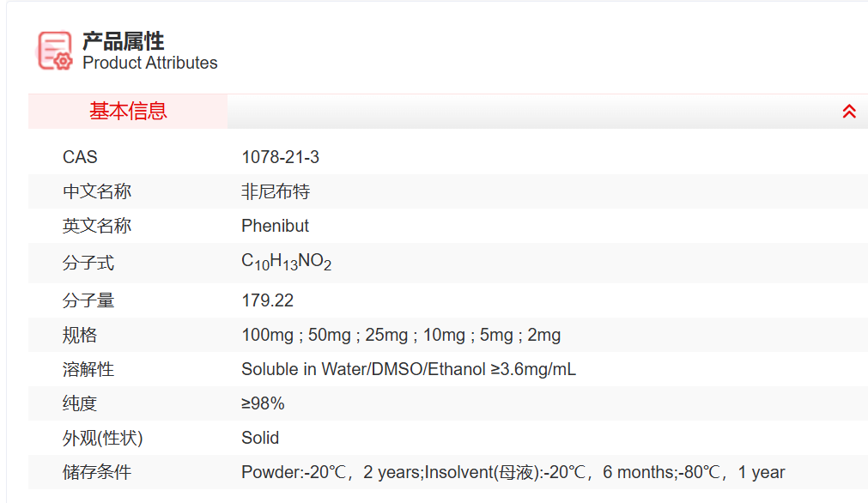
Task: Click the CAS number 1078-21-3
Action: pos(280,157)
